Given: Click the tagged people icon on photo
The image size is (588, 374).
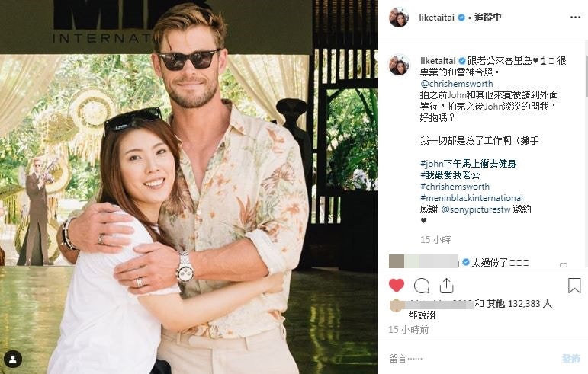Looking at the screenshot, I should pyautogui.click(x=13, y=360).
